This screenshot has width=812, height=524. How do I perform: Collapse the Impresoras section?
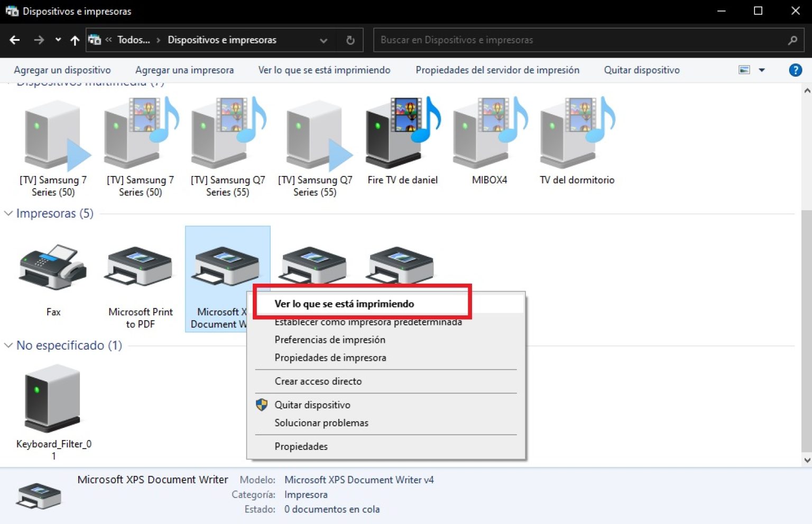[x=8, y=213]
